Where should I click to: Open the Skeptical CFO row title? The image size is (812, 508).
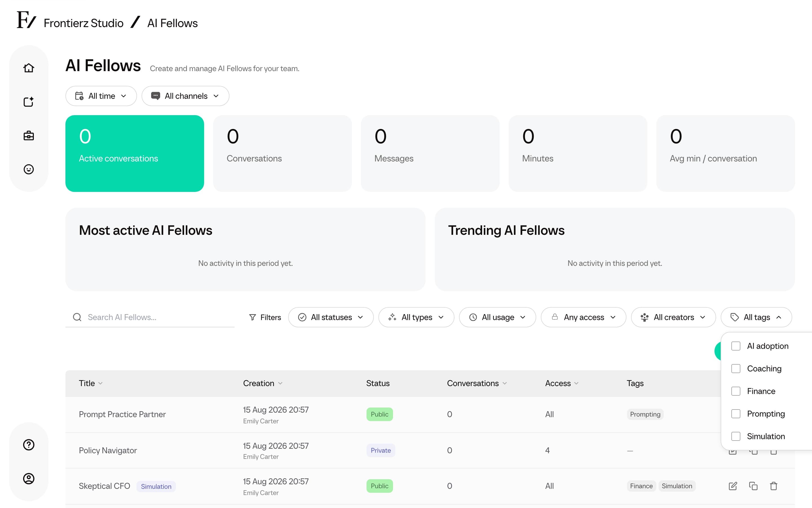[104, 486]
